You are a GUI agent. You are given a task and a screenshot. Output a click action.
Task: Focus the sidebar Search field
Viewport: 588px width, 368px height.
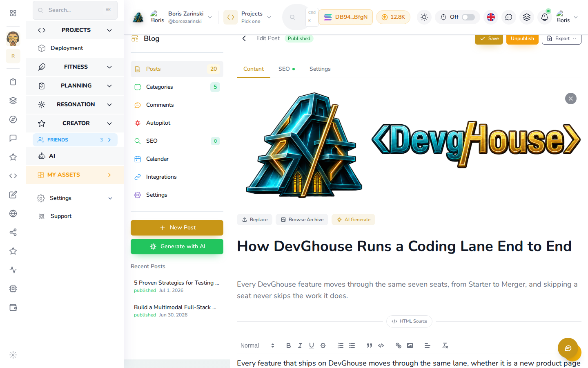[75, 10]
